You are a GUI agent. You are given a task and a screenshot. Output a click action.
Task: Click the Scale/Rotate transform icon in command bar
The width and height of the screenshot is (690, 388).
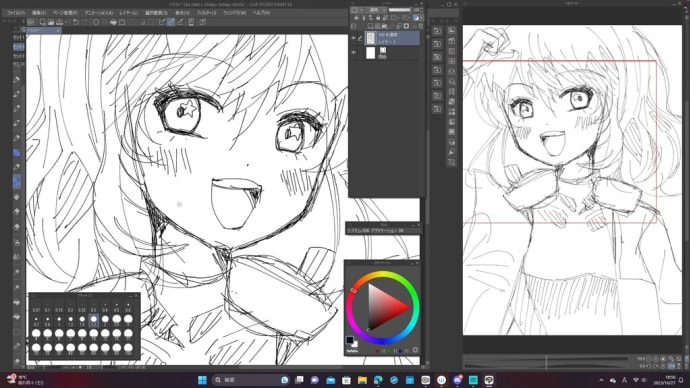click(122, 22)
